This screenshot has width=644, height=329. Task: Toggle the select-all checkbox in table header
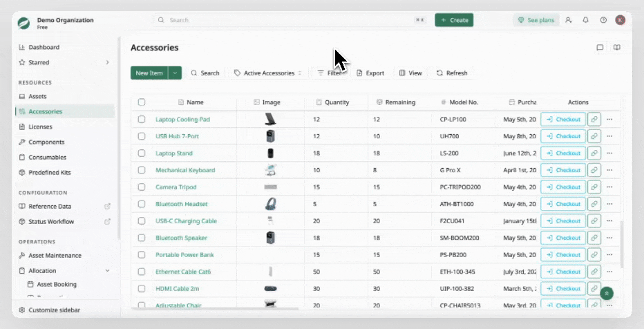tap(142, 102)
